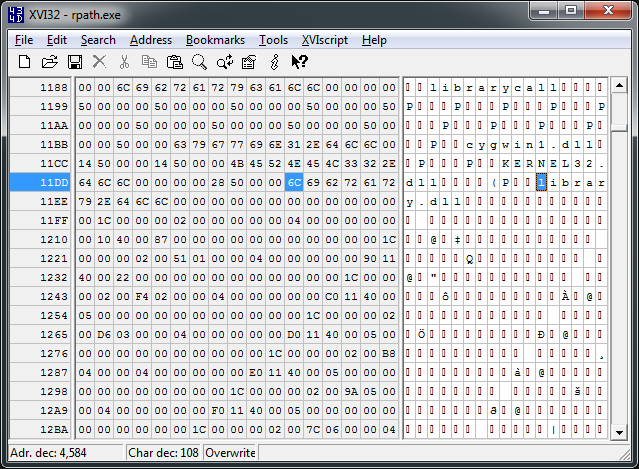Toggle the Overwrite mode status indicator
The image size is (639, 469).
click(230, 453)
